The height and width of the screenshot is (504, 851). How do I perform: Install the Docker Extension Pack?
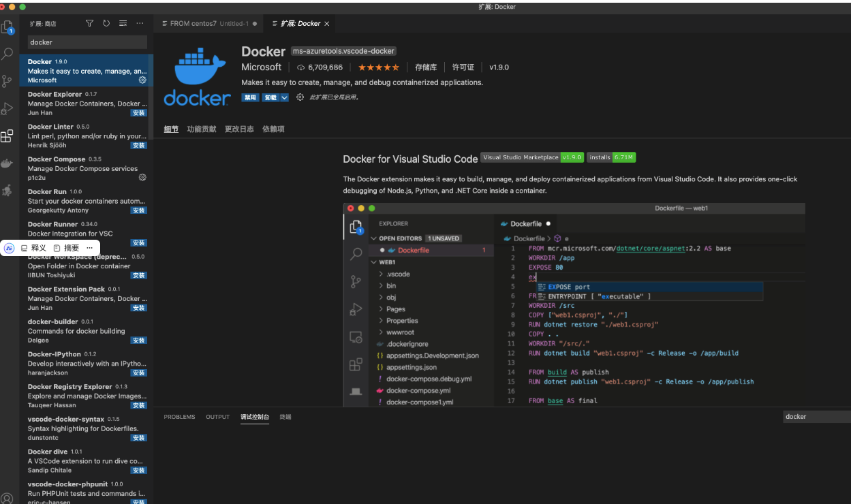click(x=138, y=308)
